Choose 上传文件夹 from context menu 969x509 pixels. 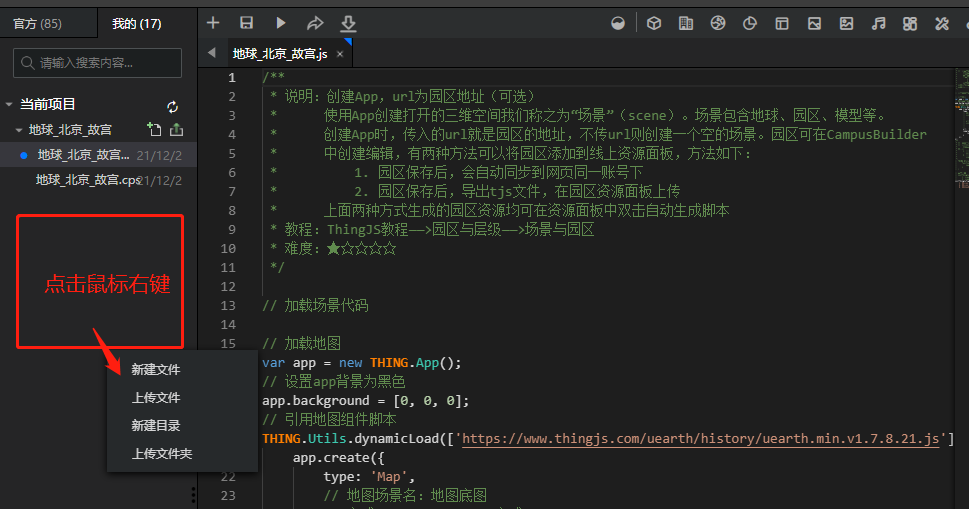coord(162,454)
